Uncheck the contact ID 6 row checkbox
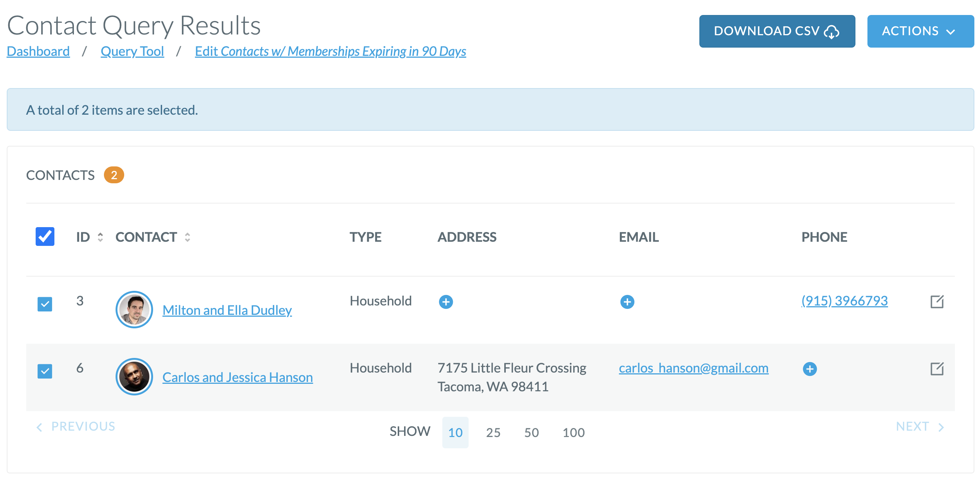This screenshot has width=980, height=482. tap(45, 371)
